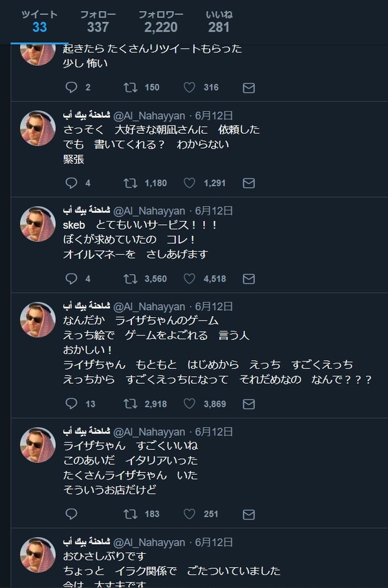The height and width of the screenshot is (588, 388).
Task: Like the tweet with 4,518 likes
Action: (x=189, y=278)
